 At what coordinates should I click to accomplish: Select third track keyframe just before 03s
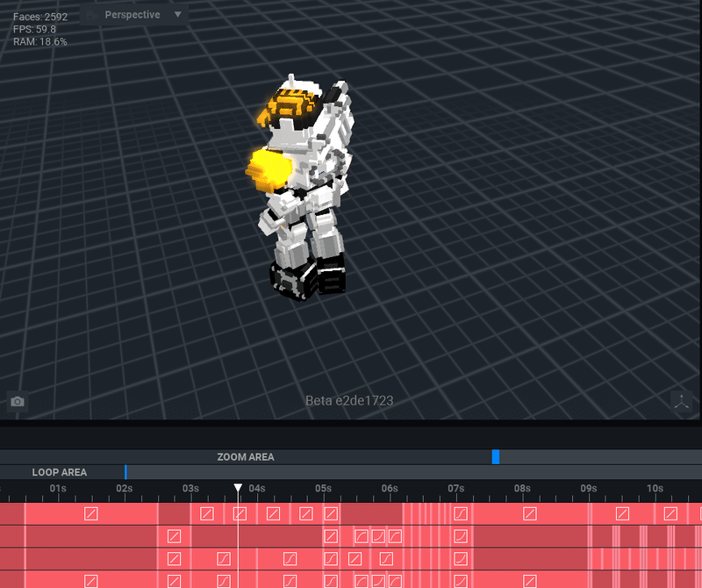(x=174, y=558)
